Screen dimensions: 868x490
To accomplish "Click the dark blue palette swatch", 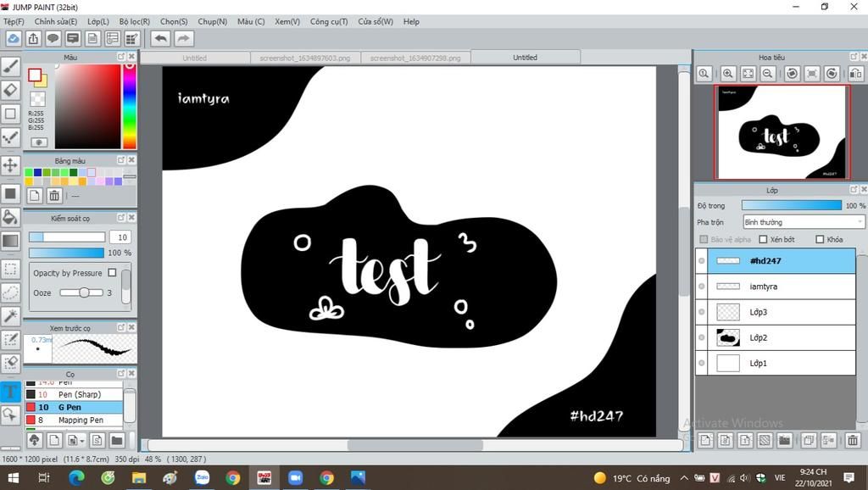I will 37,173.
